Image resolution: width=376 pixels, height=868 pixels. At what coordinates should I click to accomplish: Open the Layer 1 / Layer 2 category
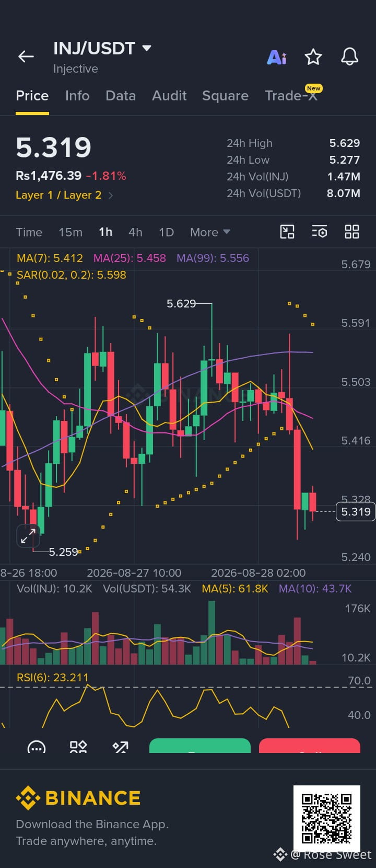click(64, 195)
